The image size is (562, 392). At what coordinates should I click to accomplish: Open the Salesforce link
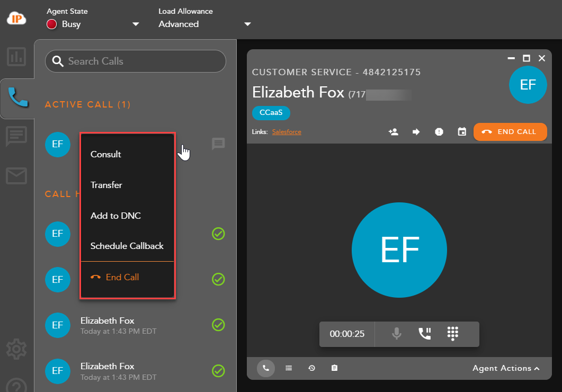pyautogui.click(x=287, y=132)
